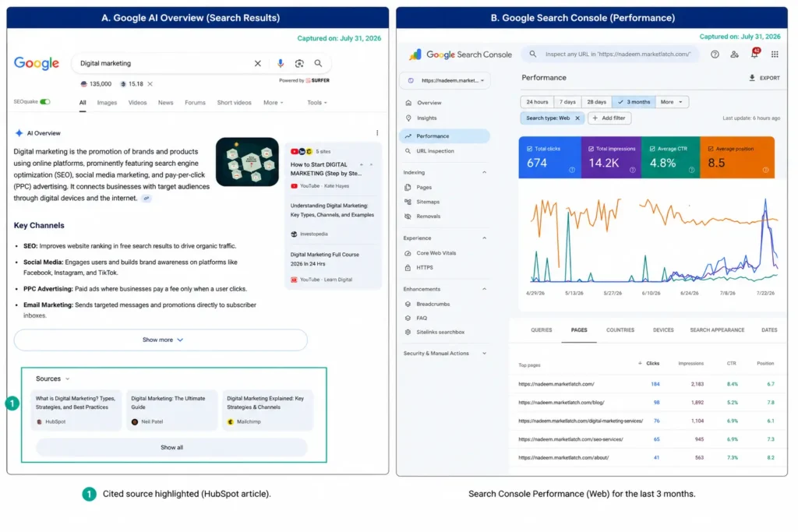Expand Security & Manual Actions section

pyautogui.click(x=484, y=354)
